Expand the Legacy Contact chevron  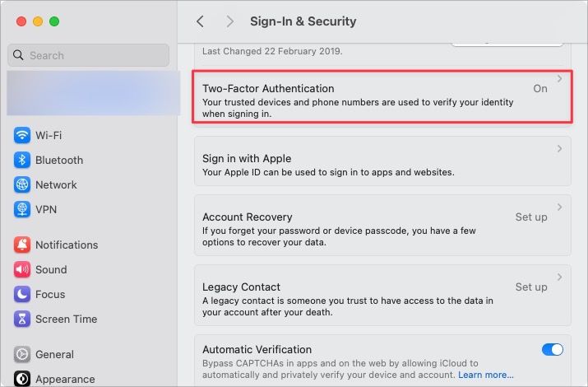point(559,277)
